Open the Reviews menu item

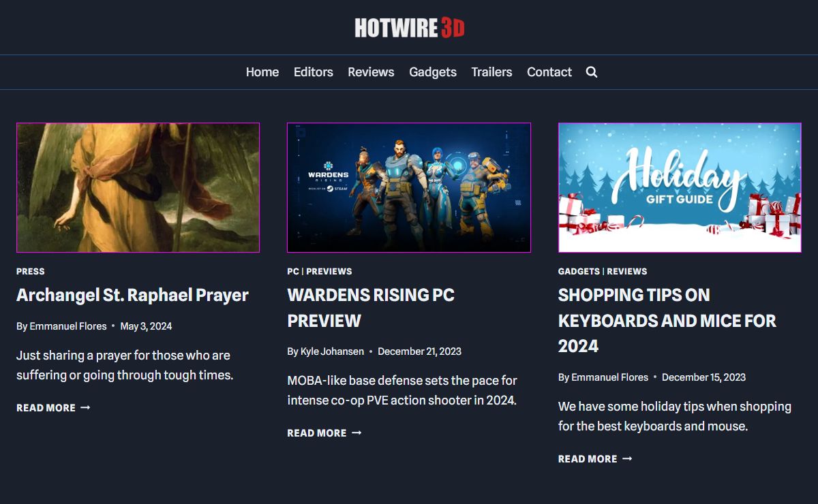click(371, 72)
